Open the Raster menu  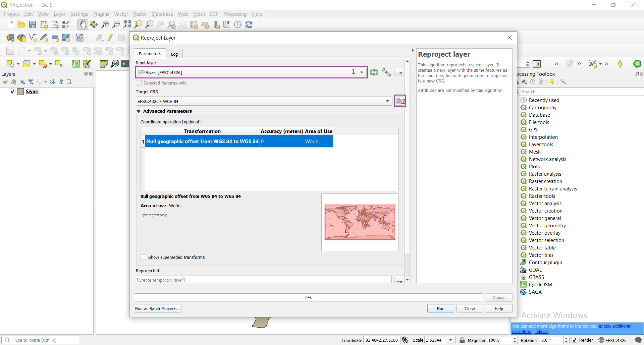coord(140,14)
